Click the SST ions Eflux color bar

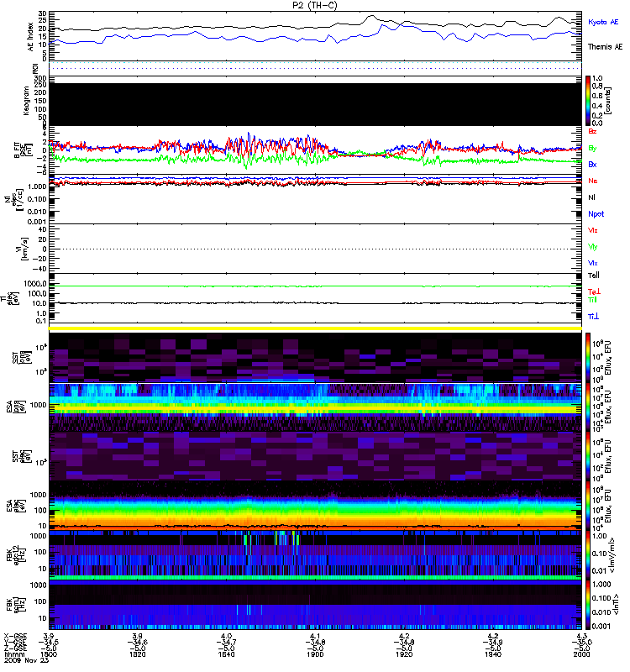(x=588, y=358)
